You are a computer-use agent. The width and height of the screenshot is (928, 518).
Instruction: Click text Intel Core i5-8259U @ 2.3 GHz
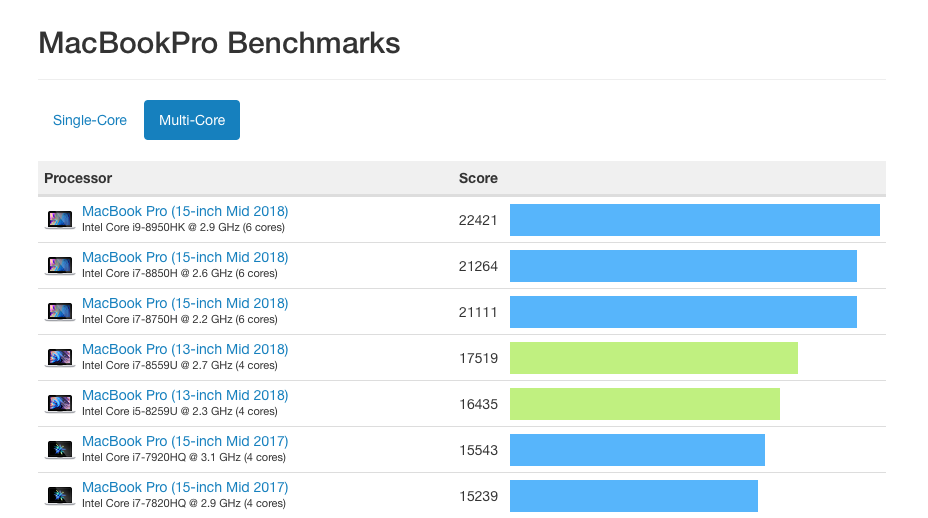[157, 411]
